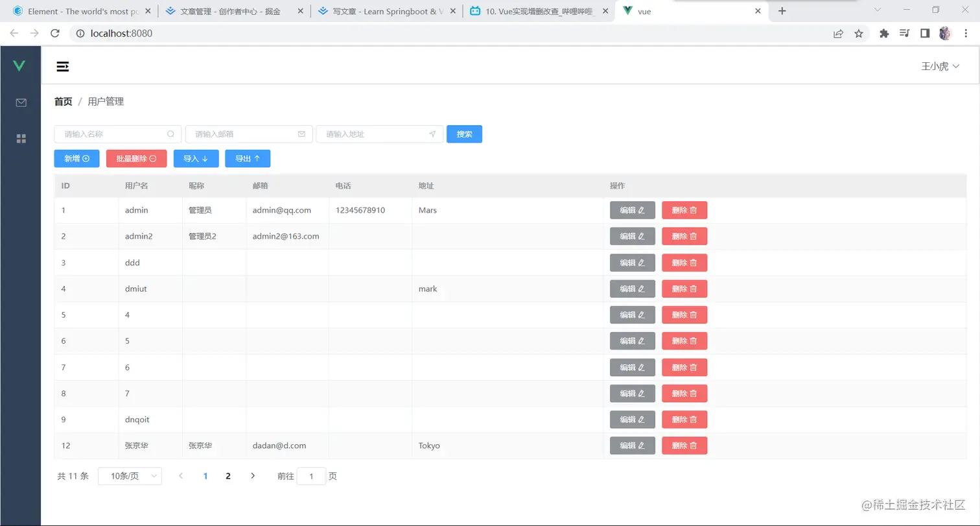Edit the admin2 user row

633,236
